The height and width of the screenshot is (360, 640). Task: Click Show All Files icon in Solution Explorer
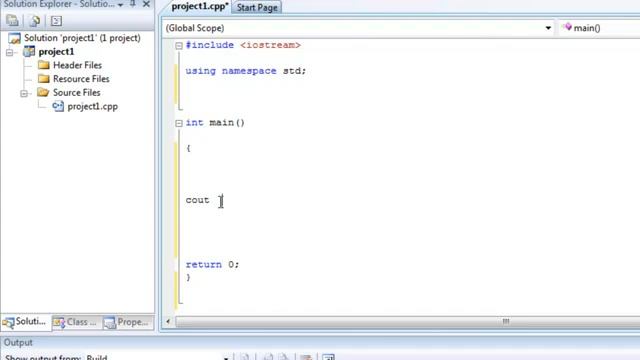point(35,21)
